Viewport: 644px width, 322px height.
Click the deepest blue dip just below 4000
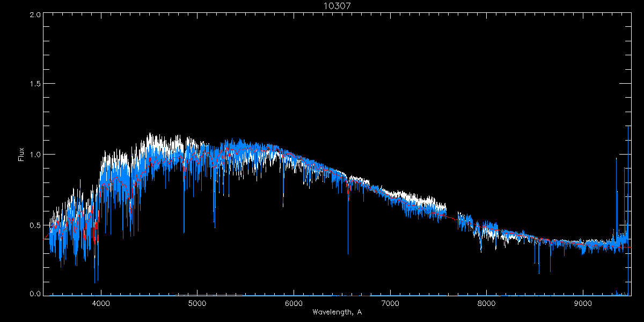point(95,282)
